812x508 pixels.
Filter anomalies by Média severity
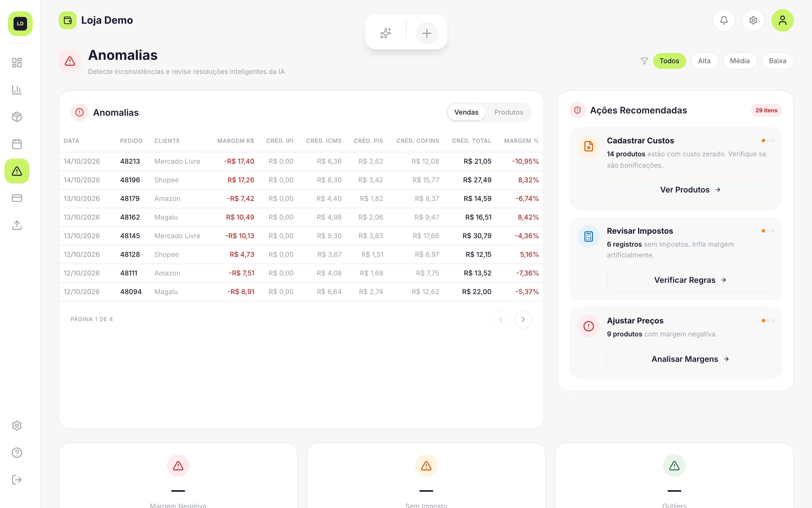pyautogui.click(x=740, y=61)
